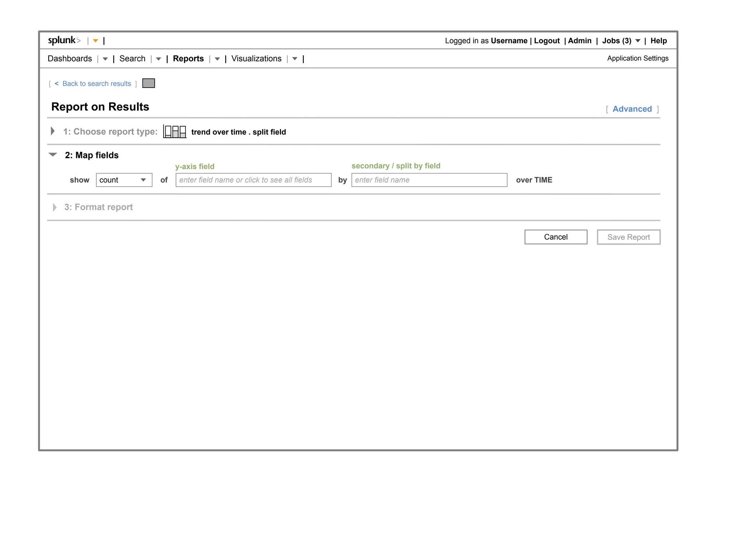Expand the Reports dropdown arrow
This screenshot has width=733, height=560.
point(217,59)
